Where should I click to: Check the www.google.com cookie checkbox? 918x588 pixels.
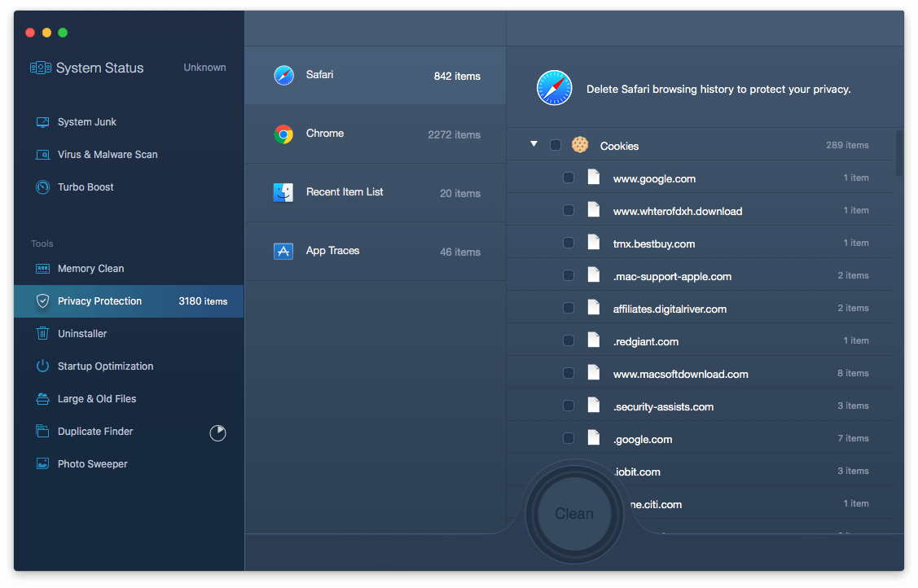[569, 178]
